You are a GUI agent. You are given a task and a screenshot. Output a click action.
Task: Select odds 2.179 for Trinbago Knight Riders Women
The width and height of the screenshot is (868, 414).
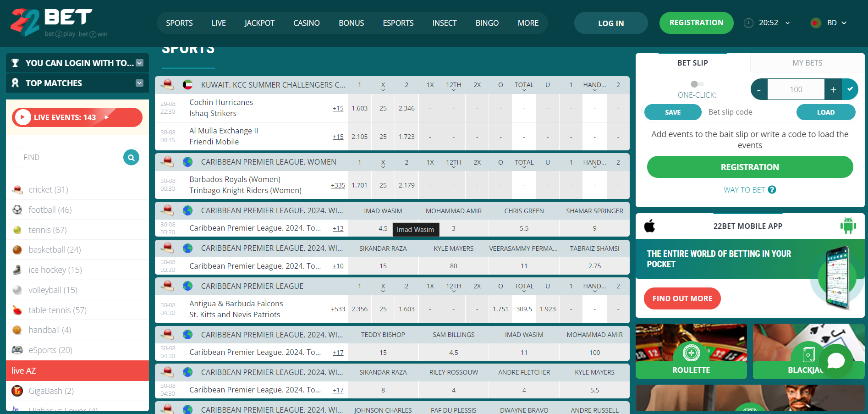[x=407, y=185]
